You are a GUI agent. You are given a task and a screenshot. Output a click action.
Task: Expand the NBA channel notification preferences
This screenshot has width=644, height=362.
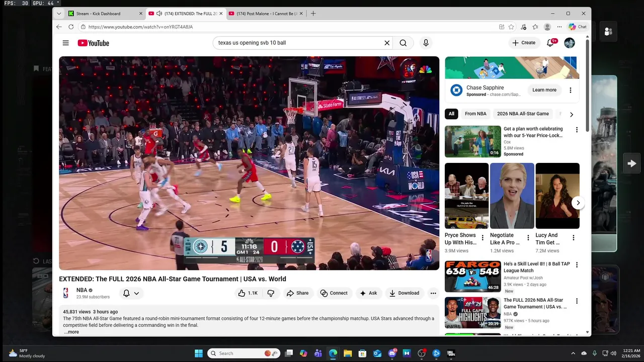click(x=131, y=293)
